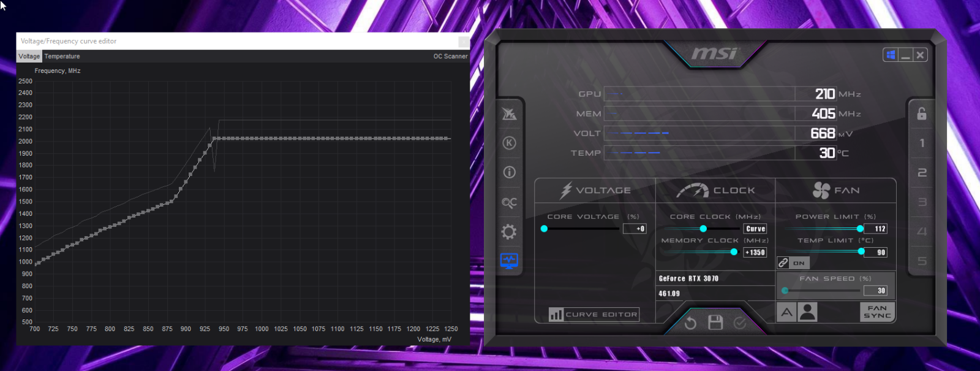Open the hardware monitor icon
The image size is (980, 371).
[509, 261]
